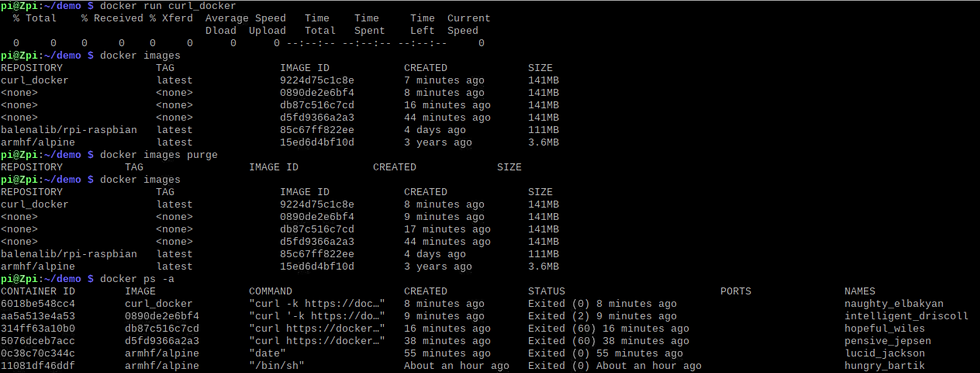This screenshot has width=980, height=373.
Task: Click 'curl_docker' in docker ps IMAGE column
Action: tap(159, 304)
